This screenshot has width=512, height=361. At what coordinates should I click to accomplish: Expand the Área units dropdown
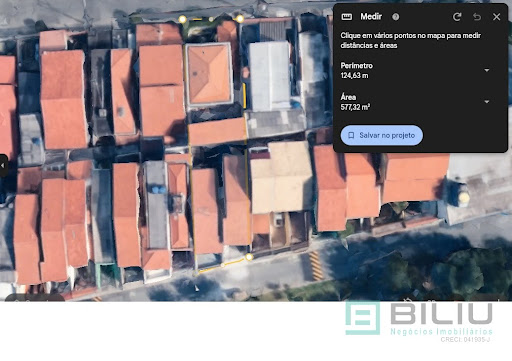(x=487, y=102)
